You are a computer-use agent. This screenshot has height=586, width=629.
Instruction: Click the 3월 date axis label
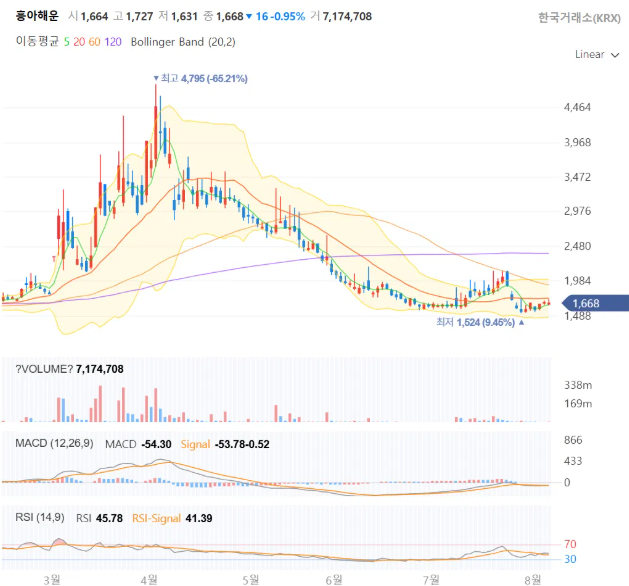[x=52, y=579]
